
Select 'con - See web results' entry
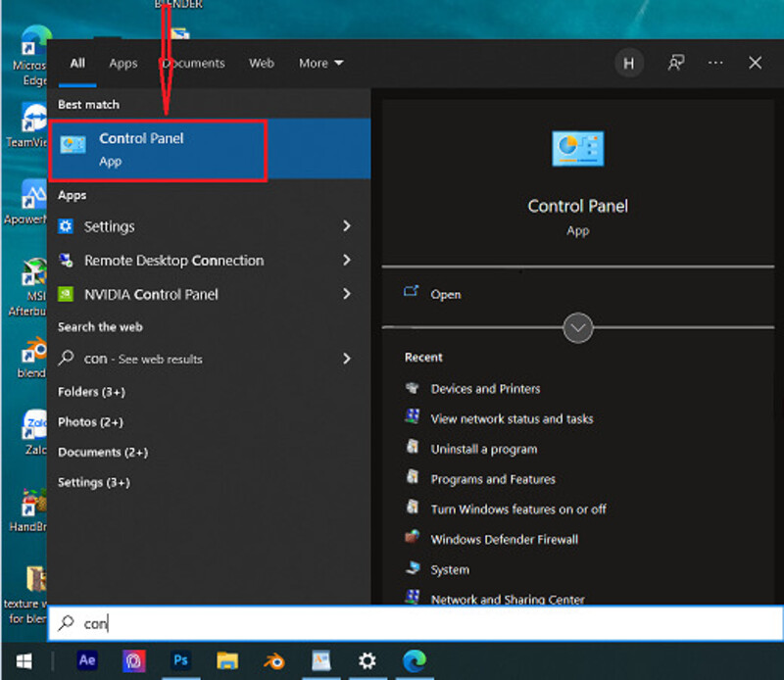143,359
